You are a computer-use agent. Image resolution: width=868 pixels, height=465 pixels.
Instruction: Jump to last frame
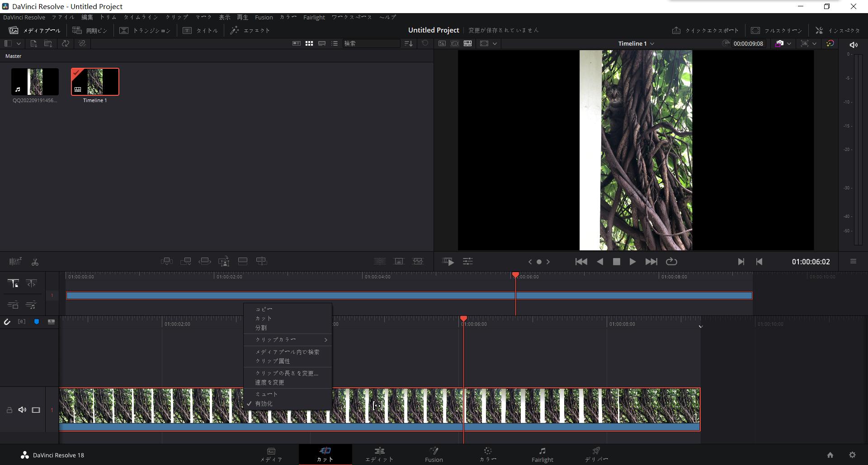(x=651, y=262)
